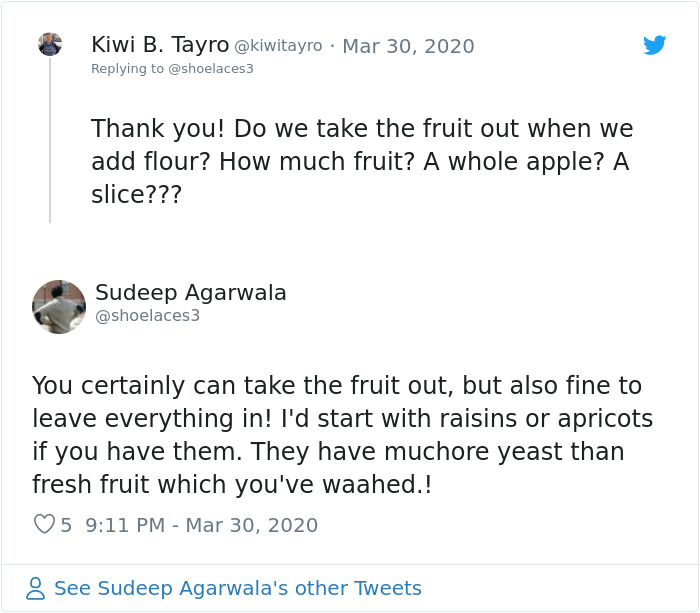Click the Replying to label

(127, 69)
